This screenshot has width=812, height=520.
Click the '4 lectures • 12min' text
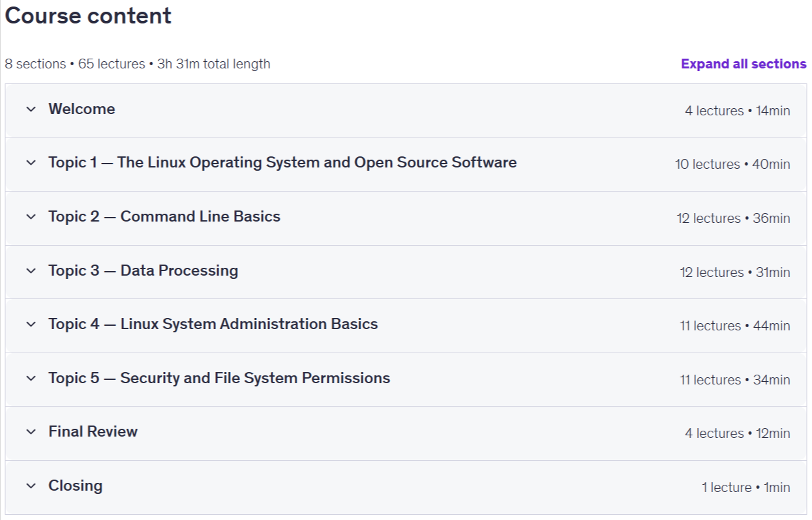pos(737,433)
